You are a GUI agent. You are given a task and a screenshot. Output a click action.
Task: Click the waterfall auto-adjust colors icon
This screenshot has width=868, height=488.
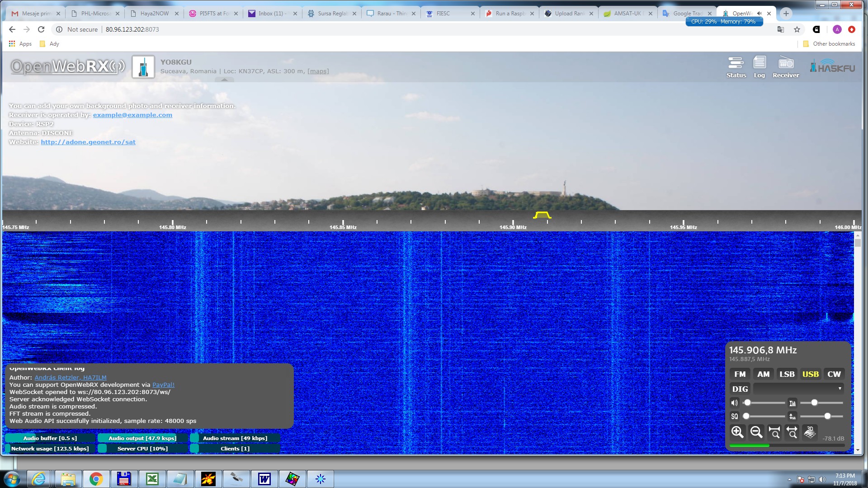792,403
